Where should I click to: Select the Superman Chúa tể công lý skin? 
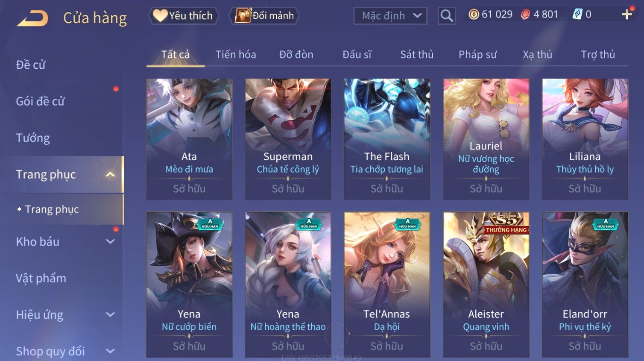point(288,139)
